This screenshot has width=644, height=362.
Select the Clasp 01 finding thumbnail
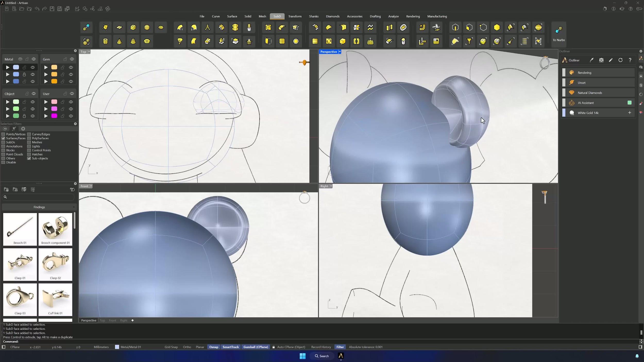point(20,264)
